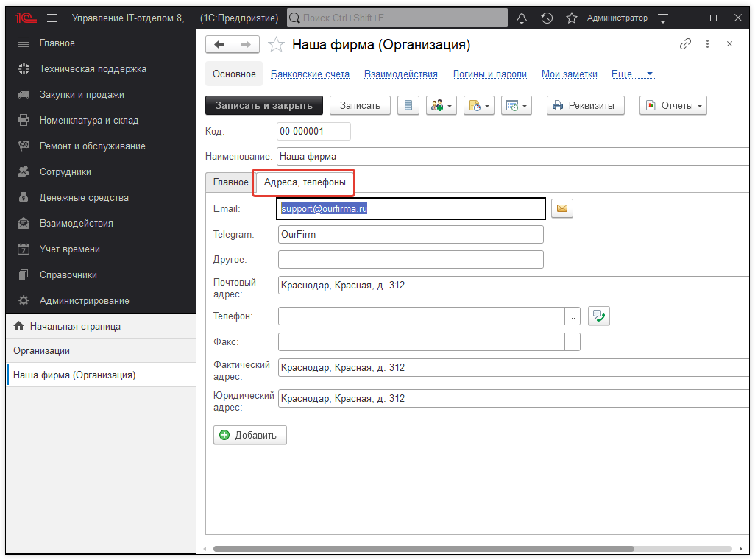Open ellipsis selector for Телефон field
This screenshot has width=755, height=560.
573,316
